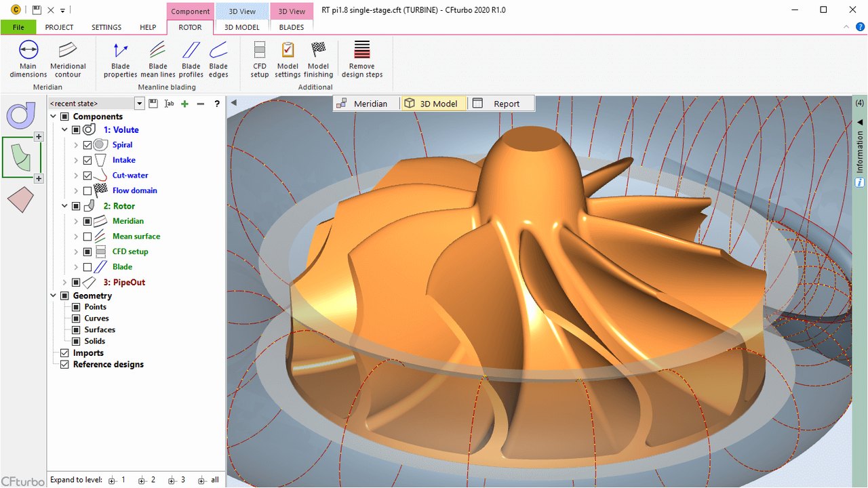Open Blade profiles tool
The width and height of the screenshot is (868, 488).
point(191,60)
